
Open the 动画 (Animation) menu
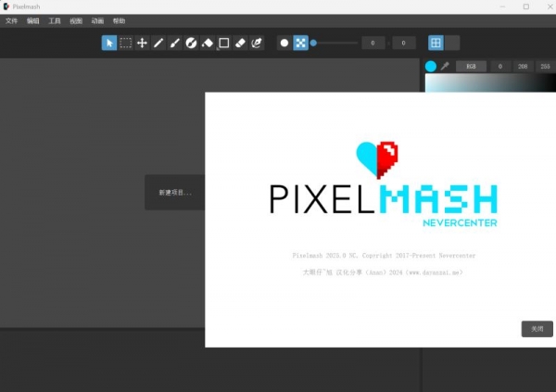coord(97,21)
